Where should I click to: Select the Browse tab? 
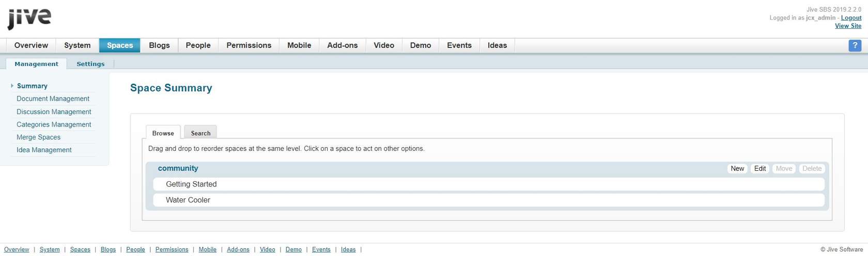point(163,133)
